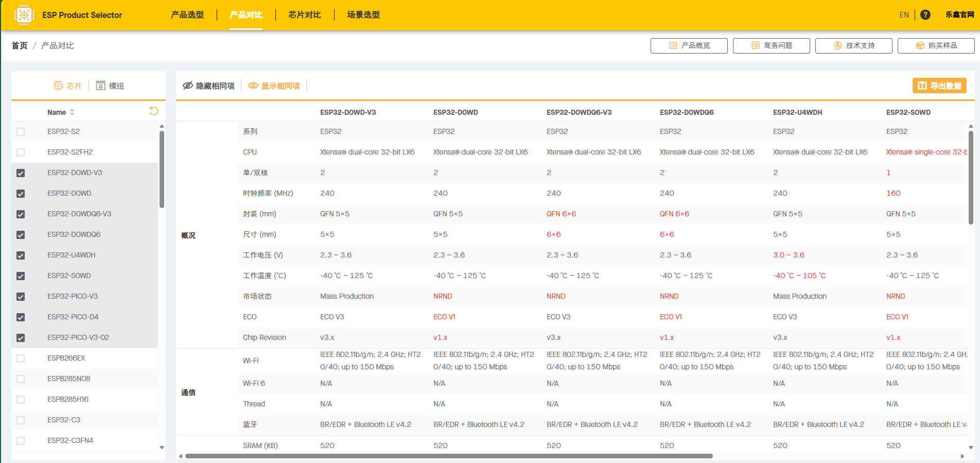The height and width of the screenshot is (463, 980).
Task: Click the 模组 module icon in the left panel
Action: click(x=101, y=85)
